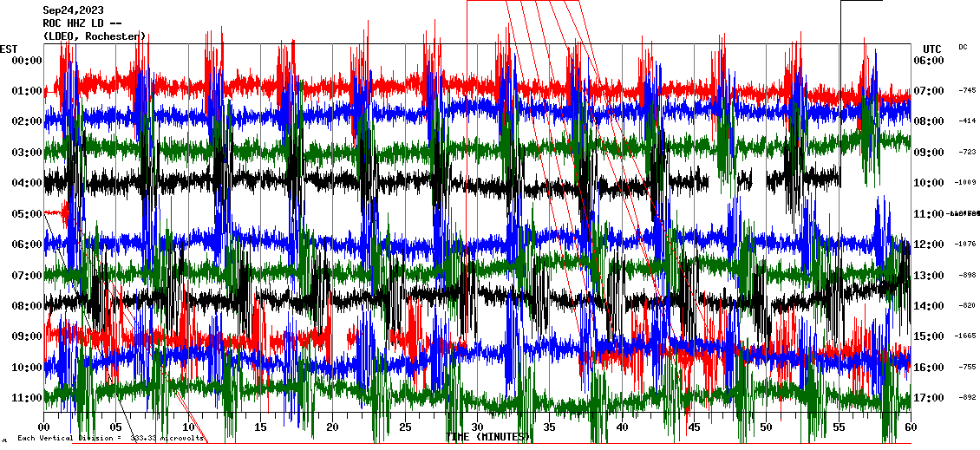Click the 08:00 EST row label
Screen dimensions: 980x450
pyautogui.click(x=28, y=306)
